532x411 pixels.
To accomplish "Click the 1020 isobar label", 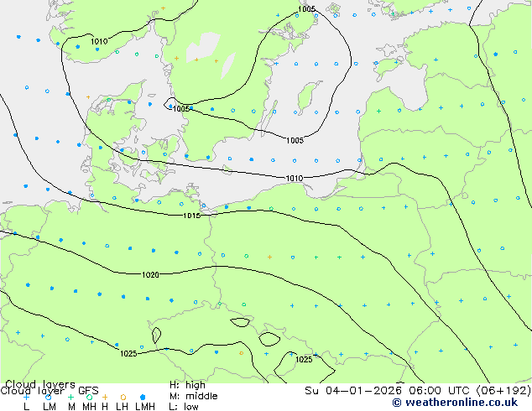I will [x=150, y=274].
